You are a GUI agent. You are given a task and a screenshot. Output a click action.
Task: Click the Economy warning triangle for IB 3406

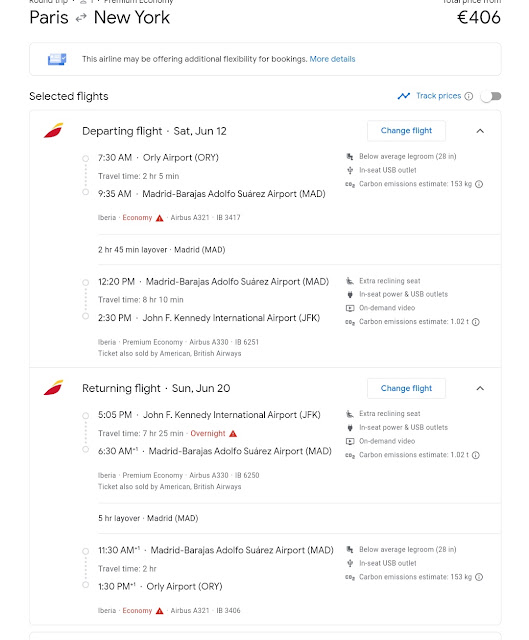pos(160,611)
